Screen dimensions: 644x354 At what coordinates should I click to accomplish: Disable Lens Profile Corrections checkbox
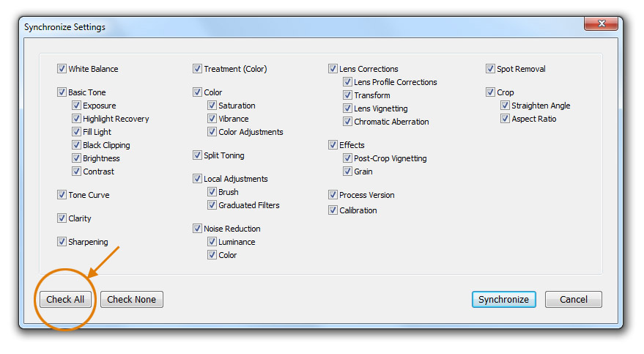347,82
